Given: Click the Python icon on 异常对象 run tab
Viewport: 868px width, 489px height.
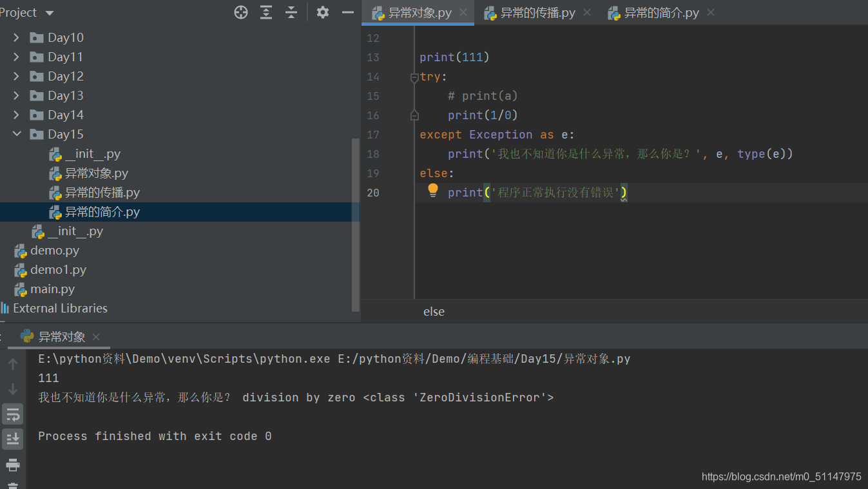Looking at the screenshot, I should (27, 336).
